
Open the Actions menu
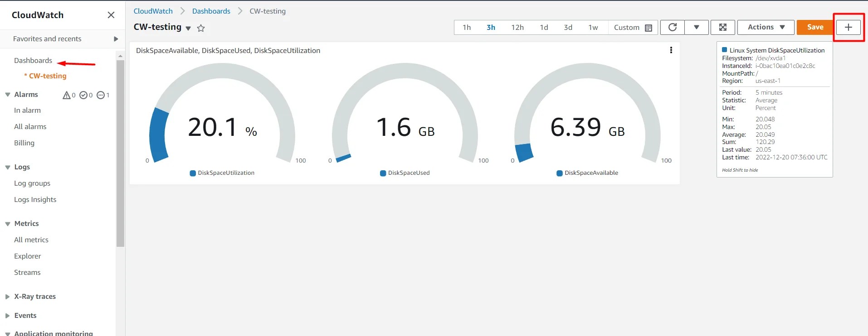[x=766, y=27]
